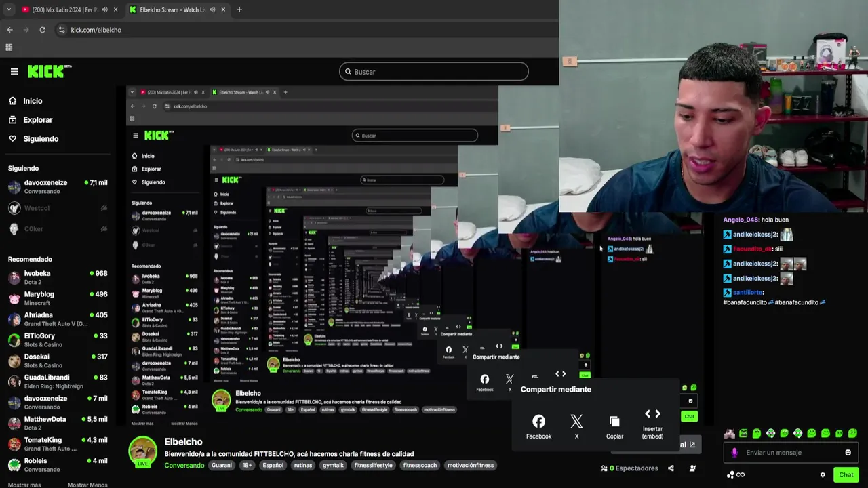Mute the Elbelcho Stream tab audio
868x488 pixels.
click(212, 9)
